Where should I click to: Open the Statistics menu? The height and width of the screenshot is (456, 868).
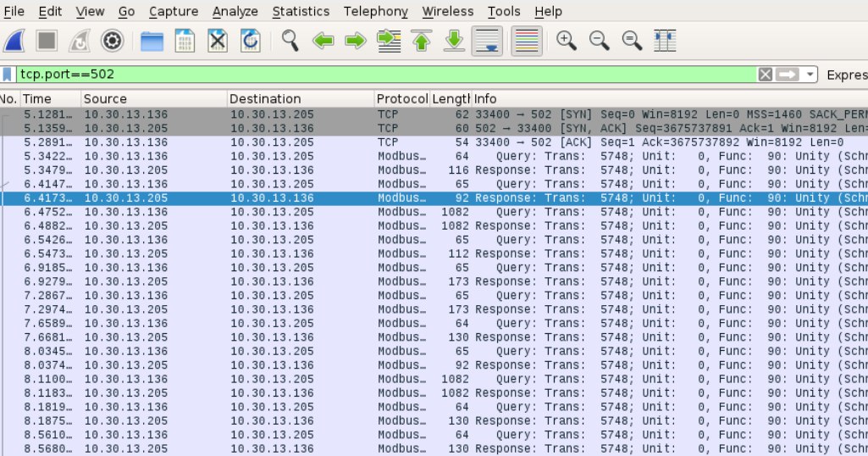(x=301, y=11)
